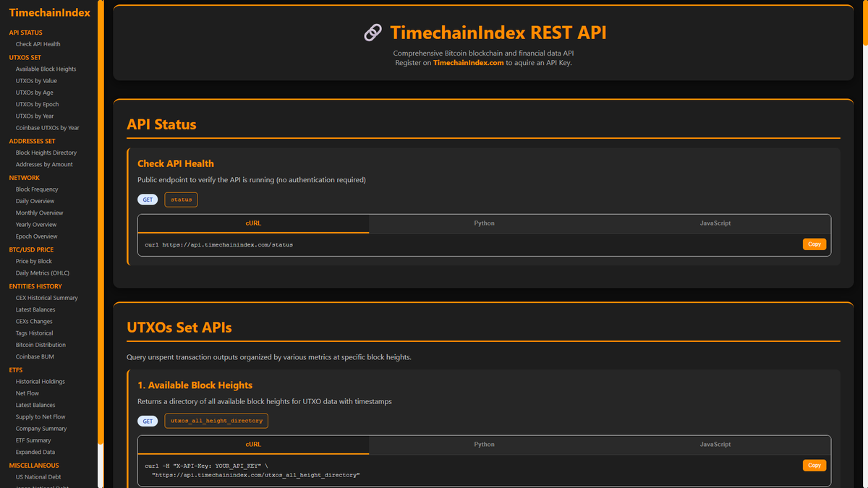Open Coinbase UTXOs by Year link

pyautogui.click(x=48, y=128)
